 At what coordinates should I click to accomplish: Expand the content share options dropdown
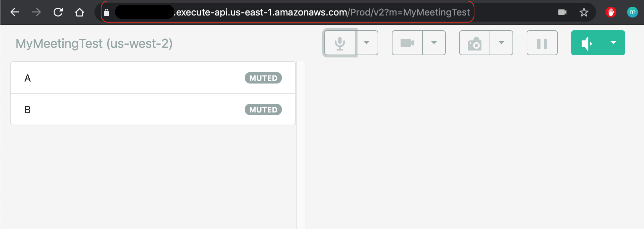tap(501, 43)
